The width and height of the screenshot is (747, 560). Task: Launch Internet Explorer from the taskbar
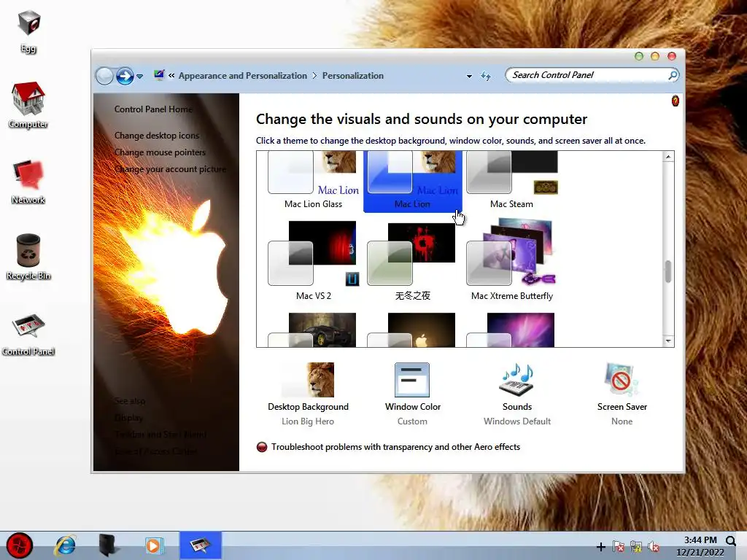[x=65, y=545]
